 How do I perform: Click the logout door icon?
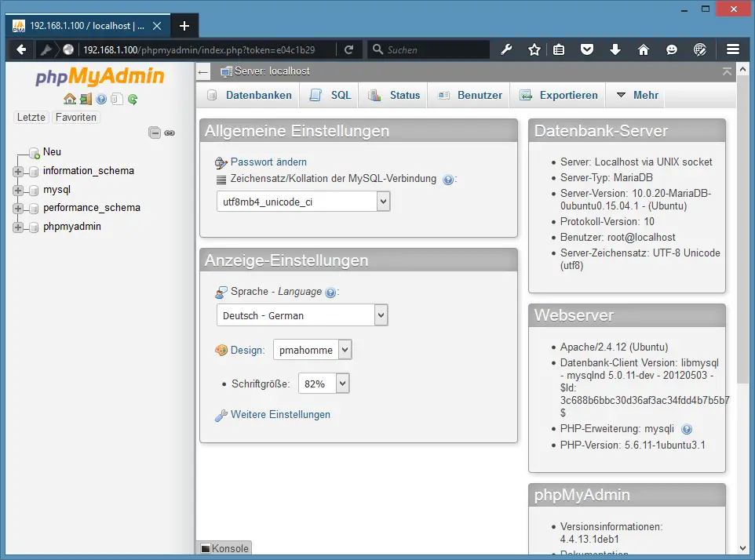[x=86, y=99]
